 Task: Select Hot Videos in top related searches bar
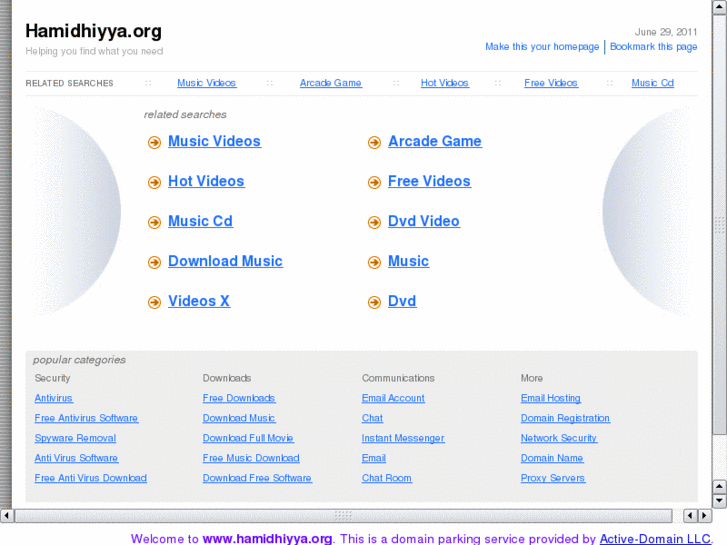(x=445, y=83)
